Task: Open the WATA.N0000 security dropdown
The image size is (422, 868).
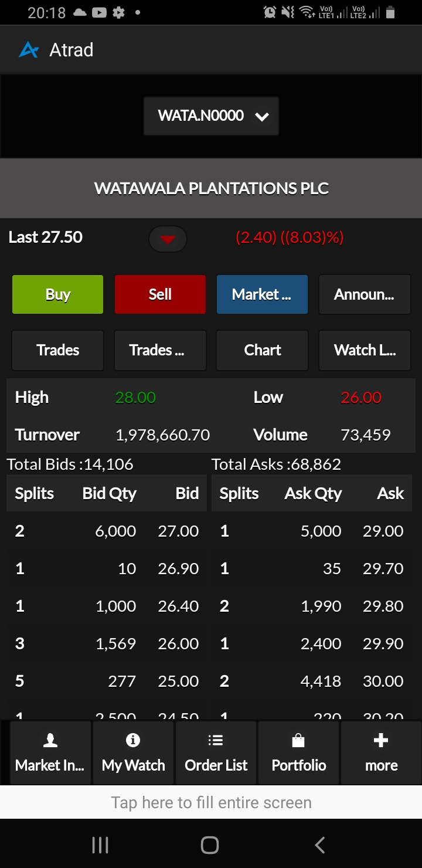Action: (x=211, y=116)
